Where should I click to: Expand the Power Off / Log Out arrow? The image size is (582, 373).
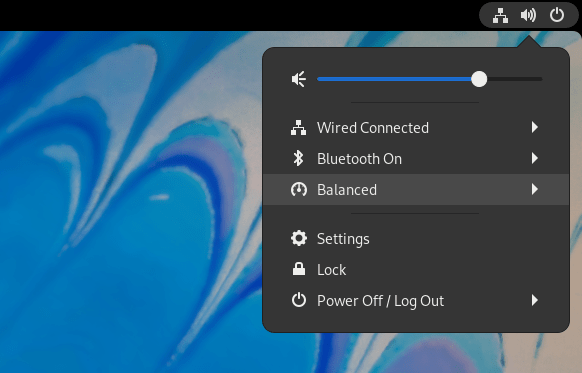pos(534,300)
